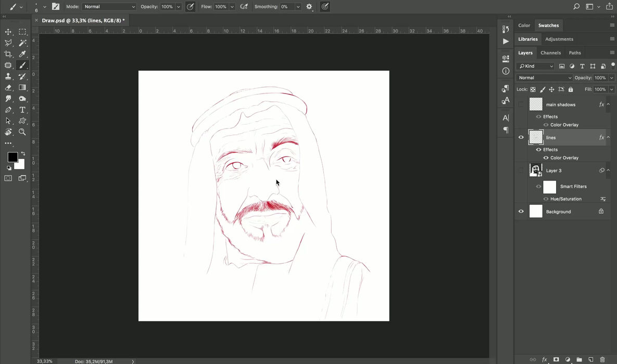Open the layer filter Kind dropdown
The width and height of the screenshot is (617, 364).
535,66
